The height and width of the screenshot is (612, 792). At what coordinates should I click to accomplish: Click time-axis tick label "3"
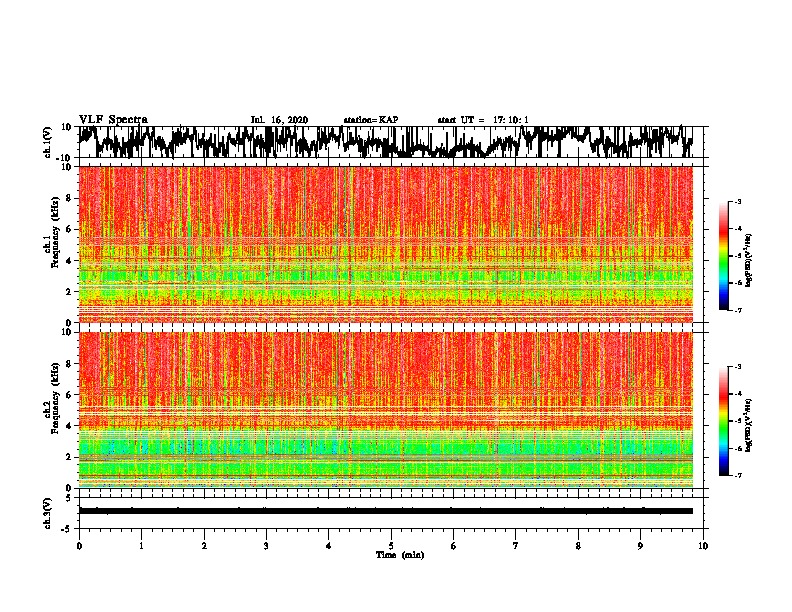point(266,546)
